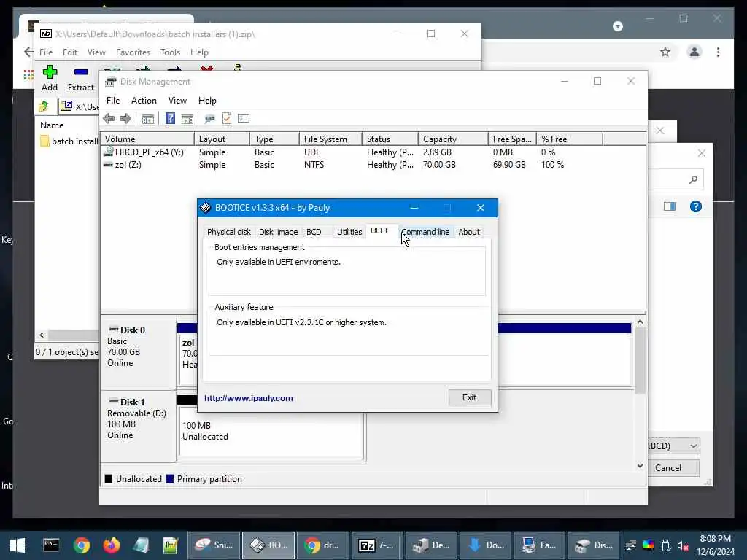The image size is (747, 560).
Task: Open the Chrome profile avatar
Action: pos(694,52)
